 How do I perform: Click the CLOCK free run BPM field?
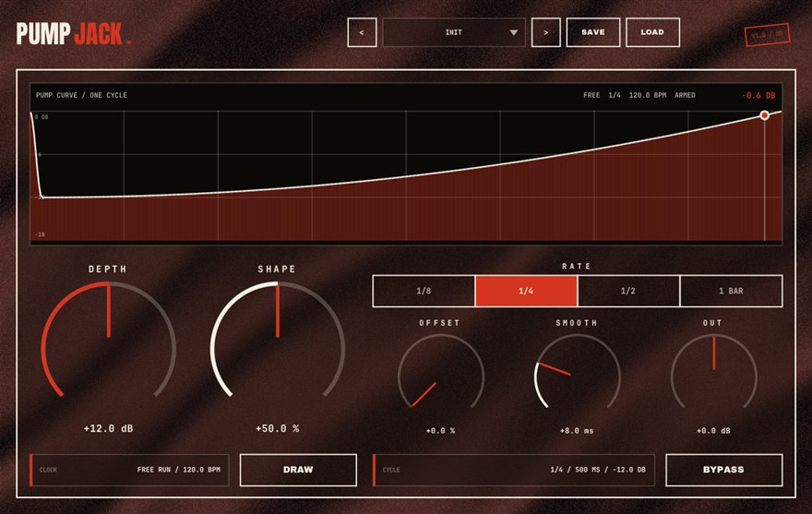click(129, 470)
